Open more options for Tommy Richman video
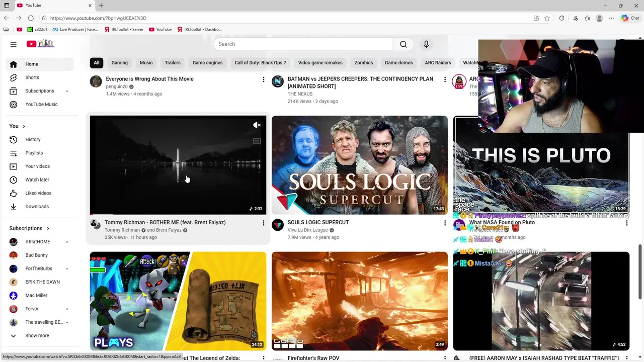The width and height of the screenshot is (644, 362). (x=263, y=223)
